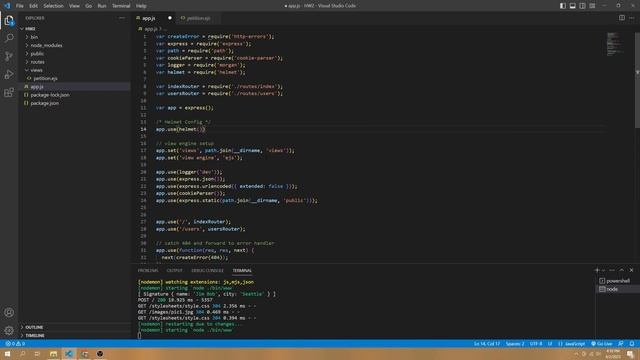Image resolution: width=640 pixels, height=360 pixels.
Task: Open terminal panel more actions ellipsis
Action: click(x=612, y=270)
